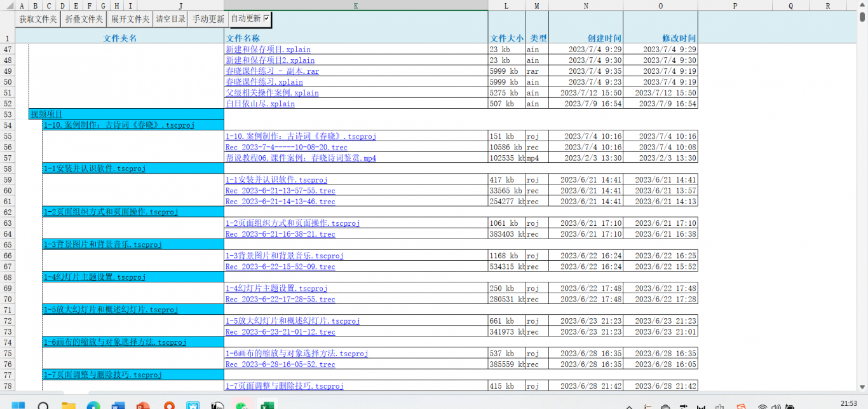Open Microsoft Edge browser icon
Image resolution: width=868 pixels, height=409 pixels.
pyautogui.click(x=93, y=405)
